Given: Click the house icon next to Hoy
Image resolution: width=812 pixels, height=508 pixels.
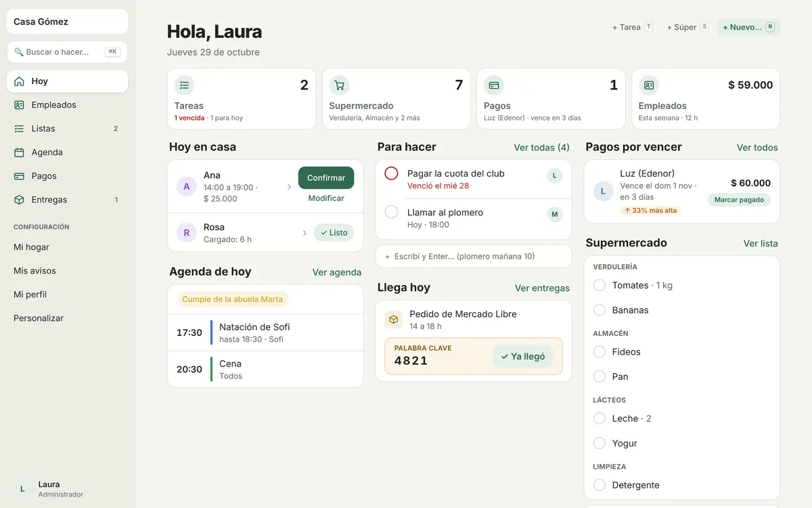Looking at the screenshot, I should coord(19,81).
